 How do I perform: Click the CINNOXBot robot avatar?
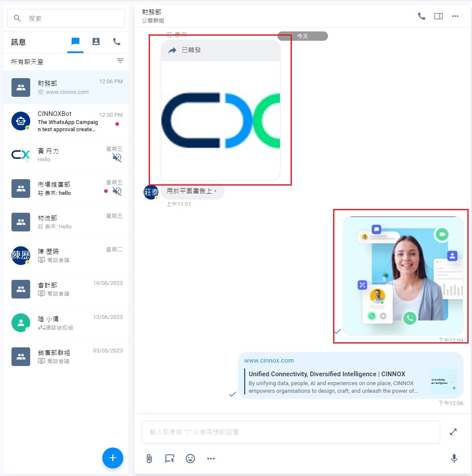pos(21,121)
